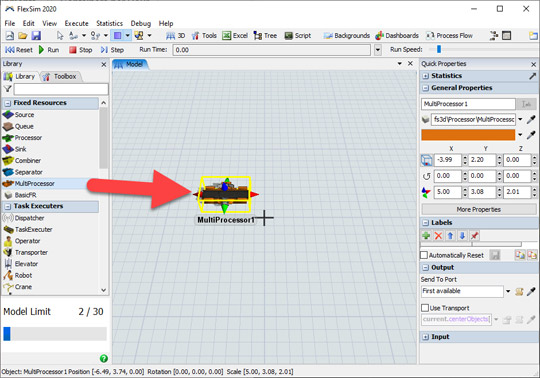Image resolution: width=540 pixels, height=378 pixels.
Task: Toggle the Automatically Reset checkbox
Action: [x=424, y=255]
